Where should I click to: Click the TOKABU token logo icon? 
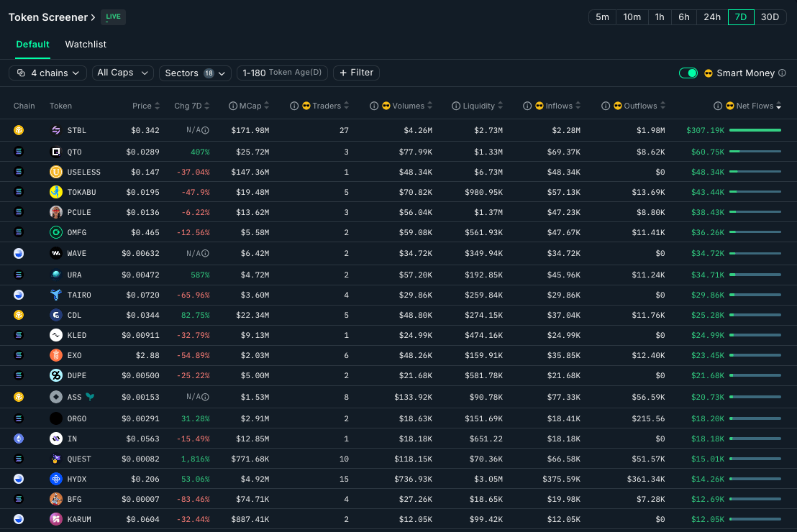56,192
